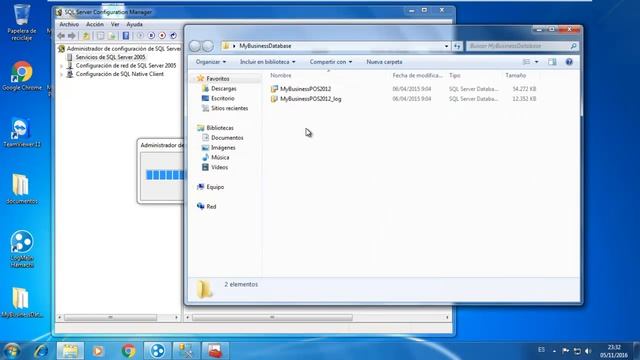Click the Stop service icon in SQL Manager toolbar
The width and height of the screenshot is (640, 360).
[x=162, y=36]
